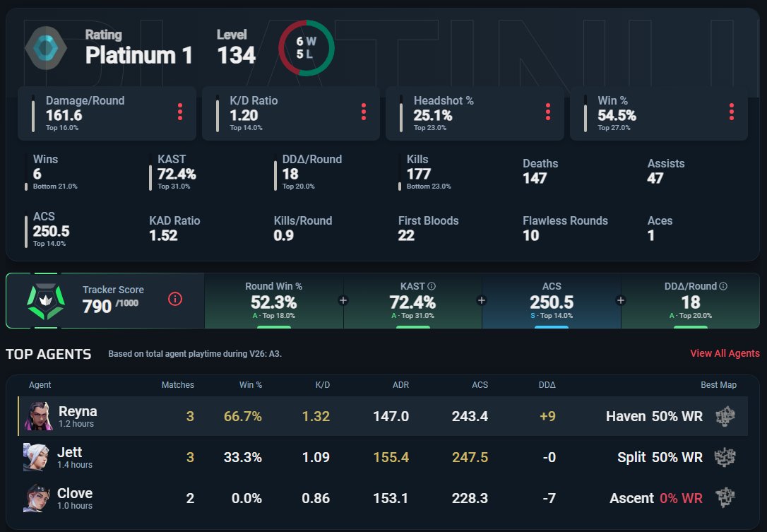Select the Reyna agent name
Viewport: 767px width, 532px height.
pos(78,411)
